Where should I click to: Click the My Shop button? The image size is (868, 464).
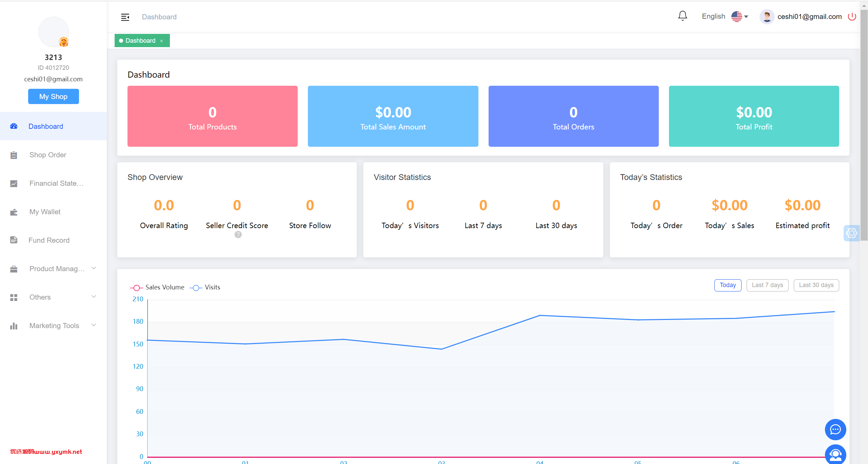54,97
